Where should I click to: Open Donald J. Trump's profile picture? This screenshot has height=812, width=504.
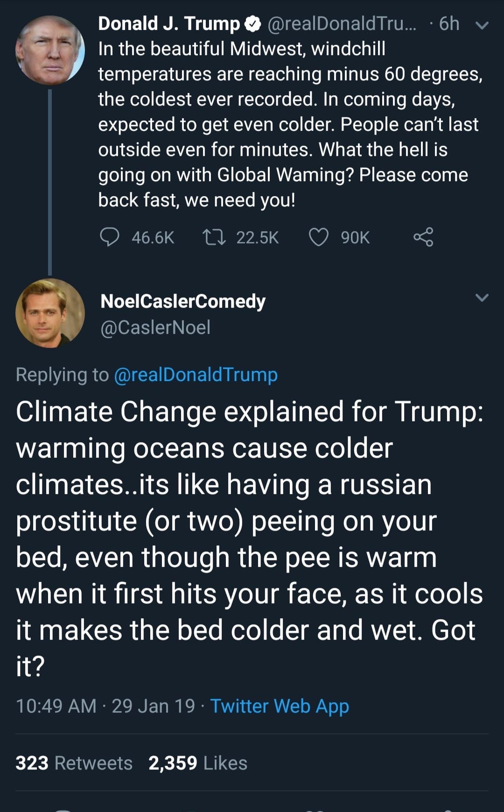[50, 50]
